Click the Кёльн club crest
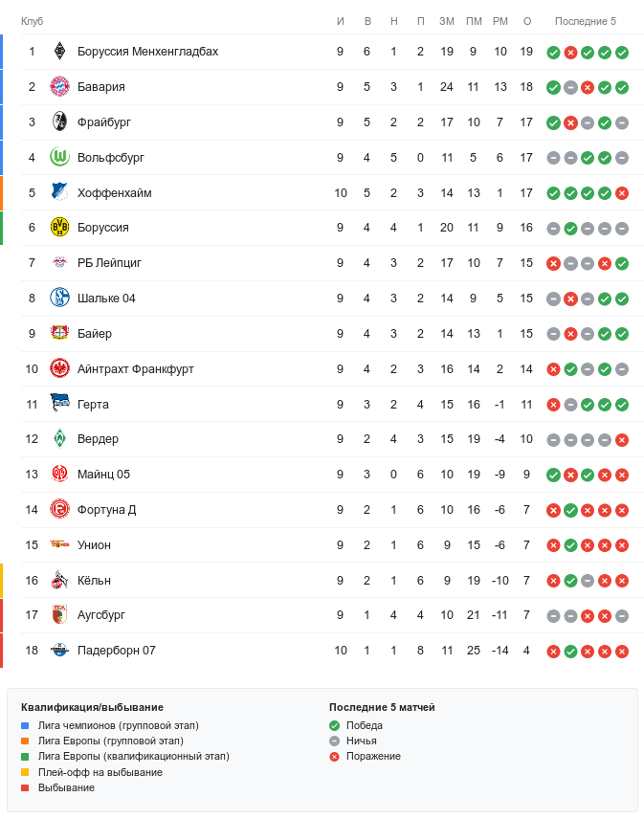 coord(60,580)
